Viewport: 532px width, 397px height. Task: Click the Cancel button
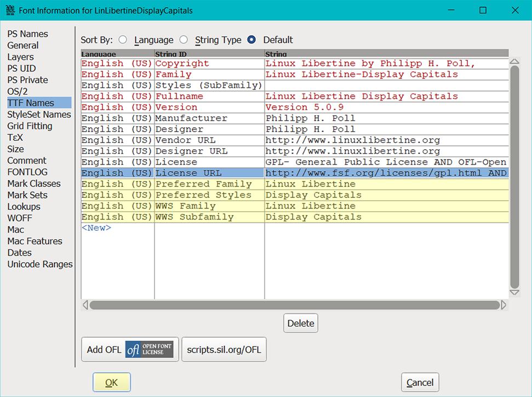[x=420, y=382]
